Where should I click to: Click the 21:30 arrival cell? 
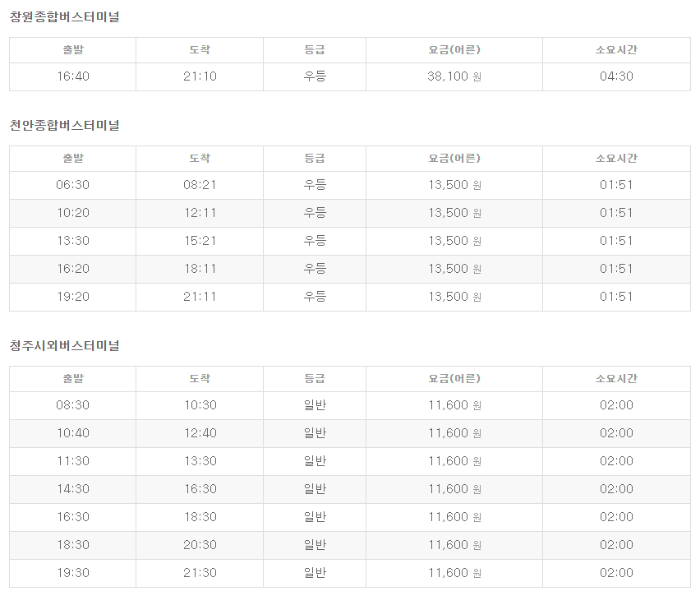point(200,573)
